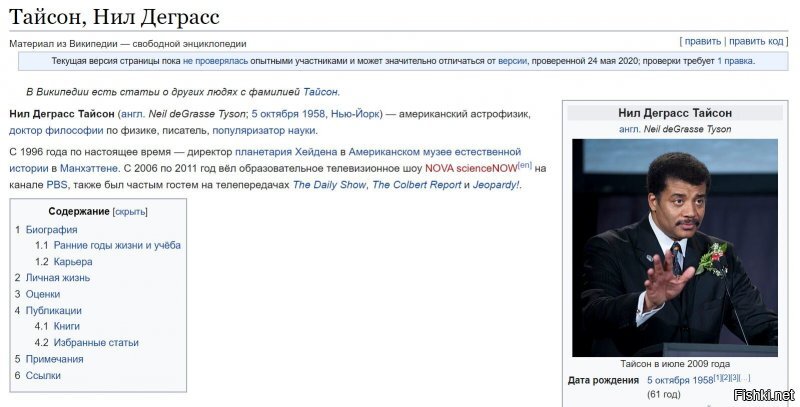Open the 'версии' checked version link
This screenshot has width=800, height=407.
point(512,61)
